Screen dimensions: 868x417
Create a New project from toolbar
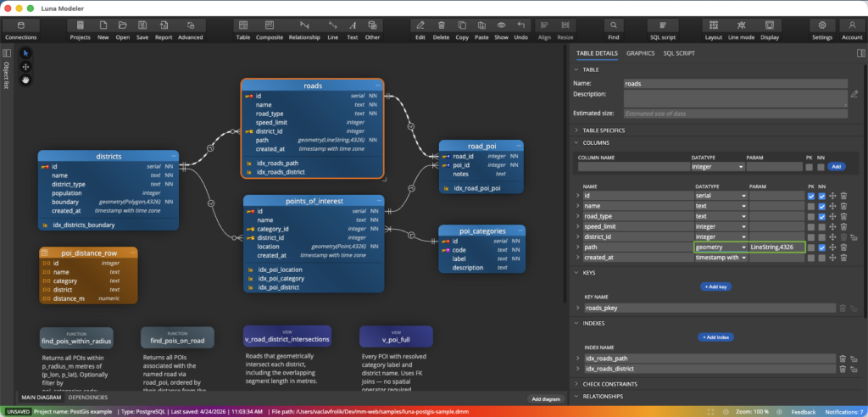click(103, 30)
